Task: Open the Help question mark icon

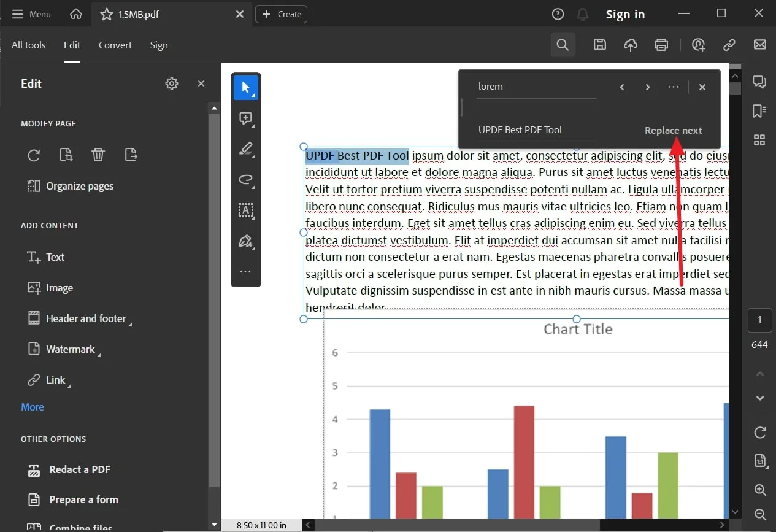Action: (x=558, y=14)
